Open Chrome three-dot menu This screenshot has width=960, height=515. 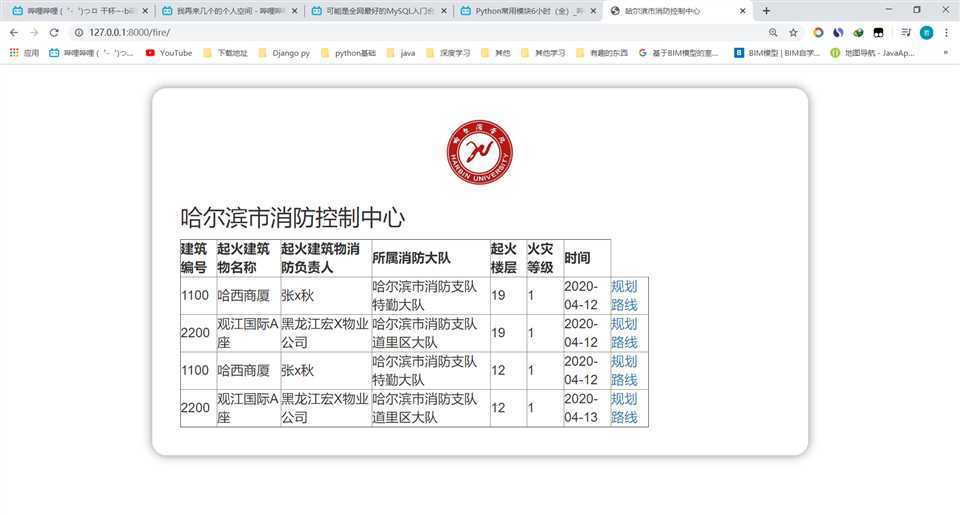pos(946,32)
